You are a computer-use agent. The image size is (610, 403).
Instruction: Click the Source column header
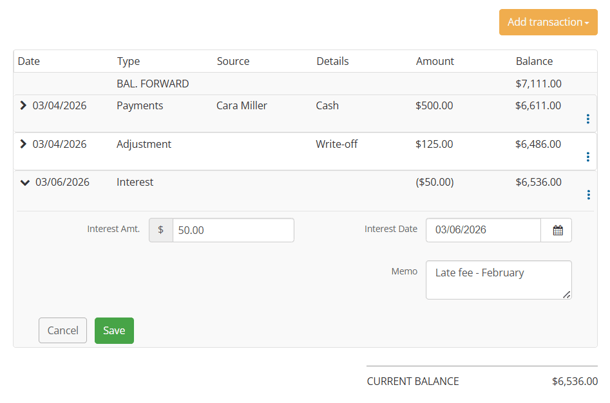click(233, 61)
